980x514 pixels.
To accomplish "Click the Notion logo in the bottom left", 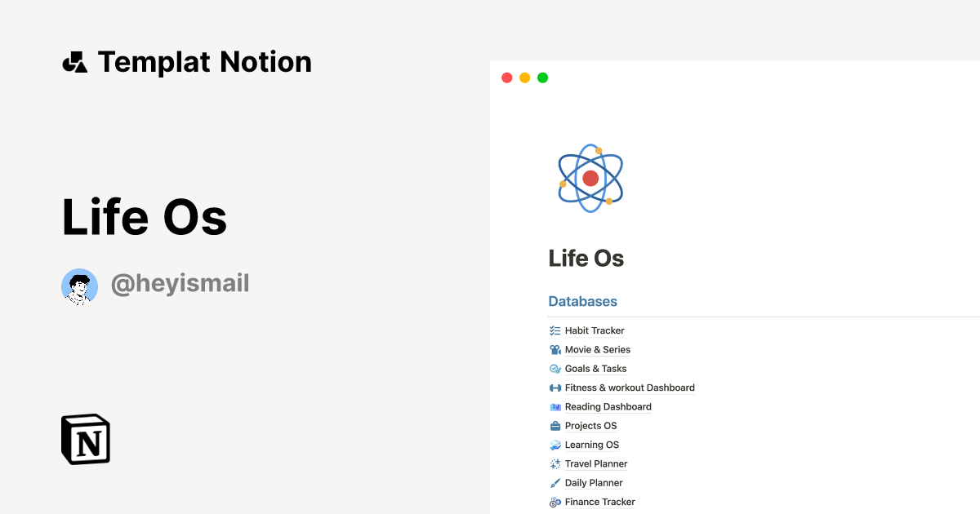I will pyautogui.click(x=85, y=439).
